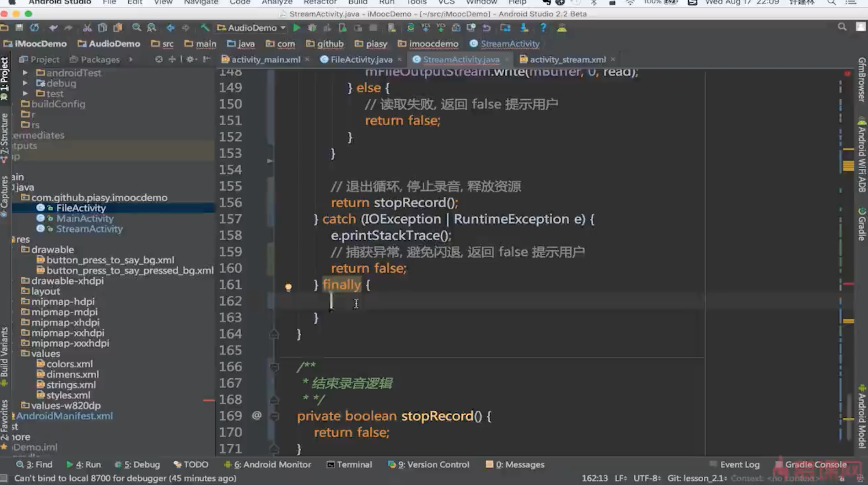Click the green Run app button

click(x=297, y=28)
